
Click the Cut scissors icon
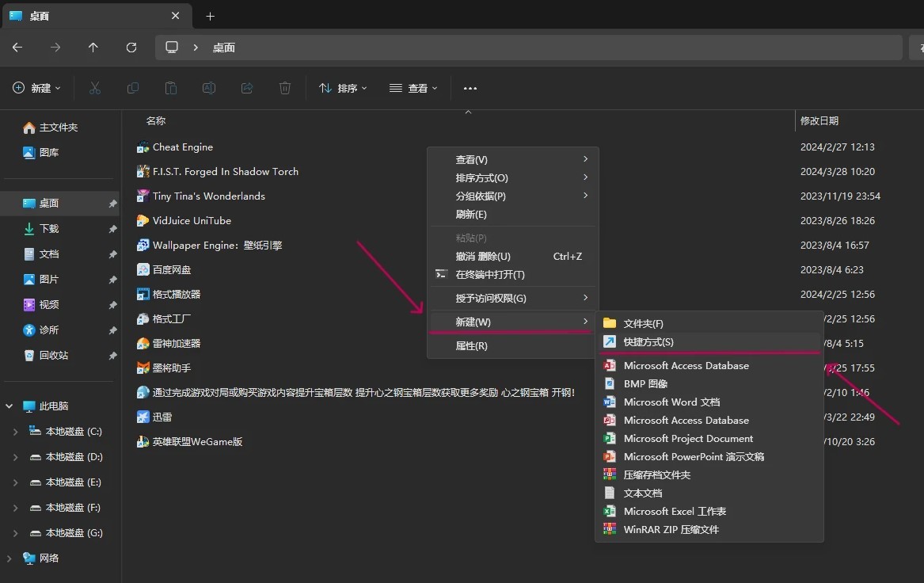(x=95, y=88)
